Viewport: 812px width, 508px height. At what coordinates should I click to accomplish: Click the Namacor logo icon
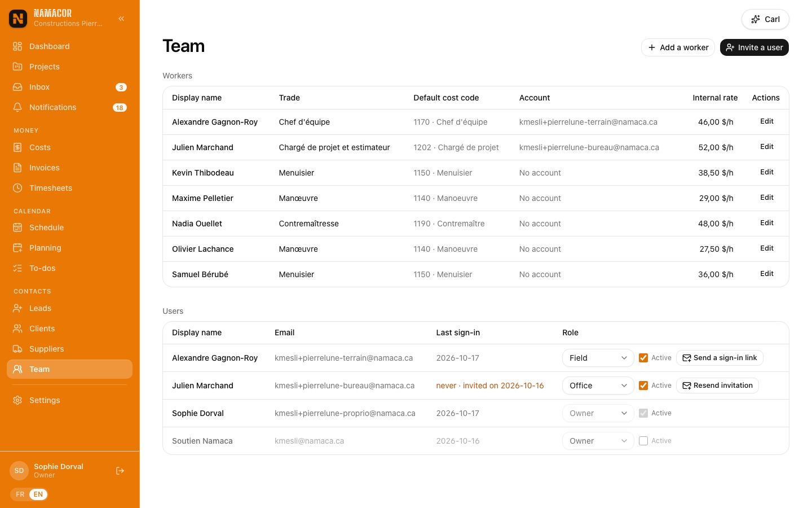point(18,19)
